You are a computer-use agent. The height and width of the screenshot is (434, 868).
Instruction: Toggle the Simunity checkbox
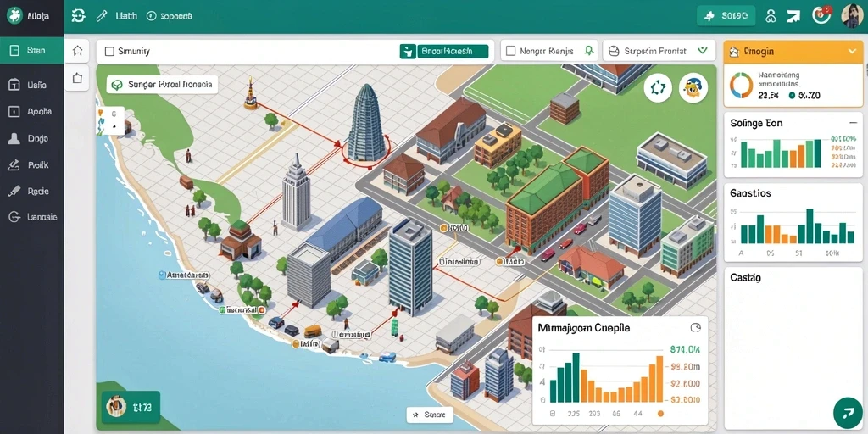tap(109, 52)
